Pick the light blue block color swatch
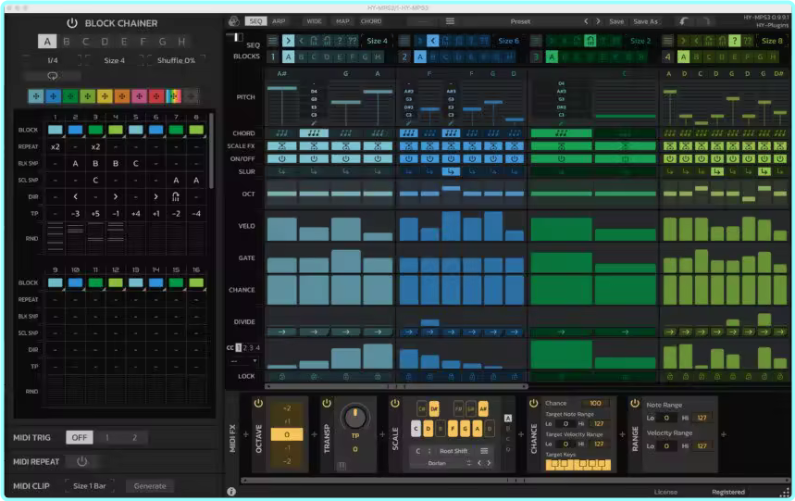 [35, 96]
